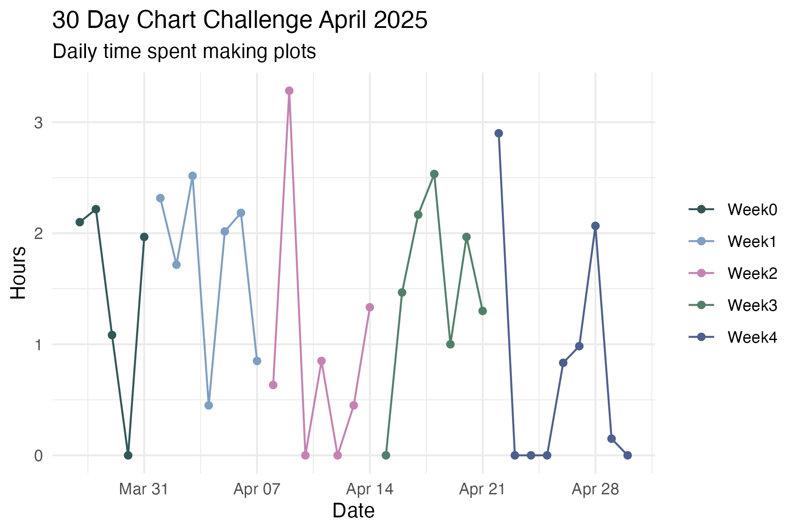The image size is (798, 532).
Task: Click the Week1 legend color marker
Action: click(701, 242)
